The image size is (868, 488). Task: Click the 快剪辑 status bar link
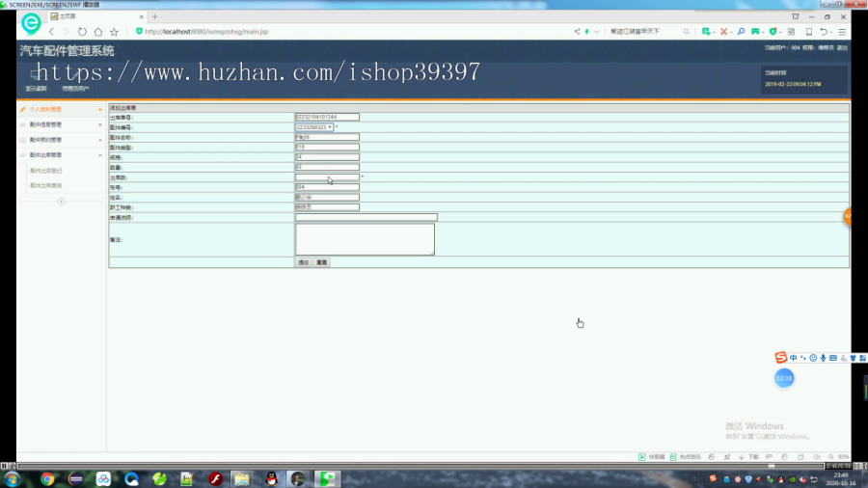(x=652, y=457)
